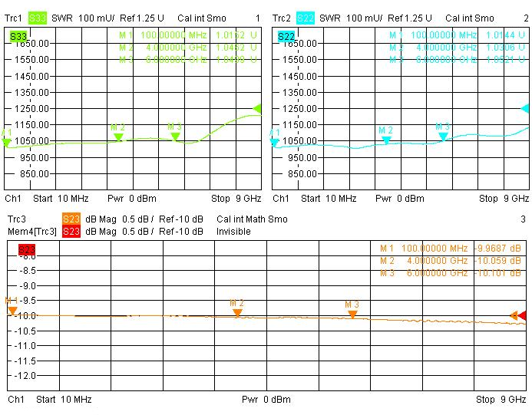This screenshot has height=415, width=532.
Task: Click marker M1 triangle on green S33 trace
Action: pyautogui.click(x=7, y=142)
